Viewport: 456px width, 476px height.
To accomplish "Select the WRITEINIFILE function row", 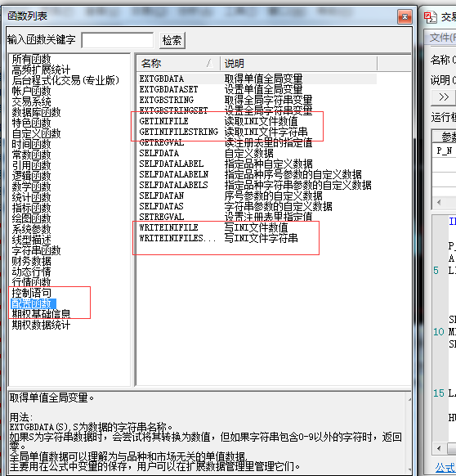I will (257, 227).
